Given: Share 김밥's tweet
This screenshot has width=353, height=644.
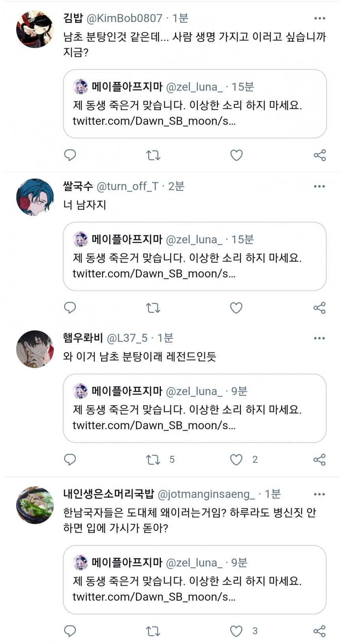Looking at the screenshot, I should coord(319,155).
